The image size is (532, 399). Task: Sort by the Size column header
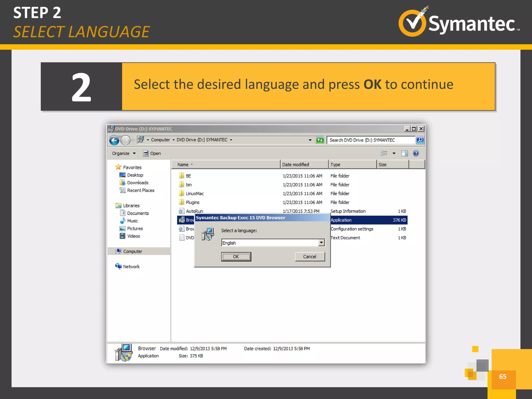click(393, 164)
